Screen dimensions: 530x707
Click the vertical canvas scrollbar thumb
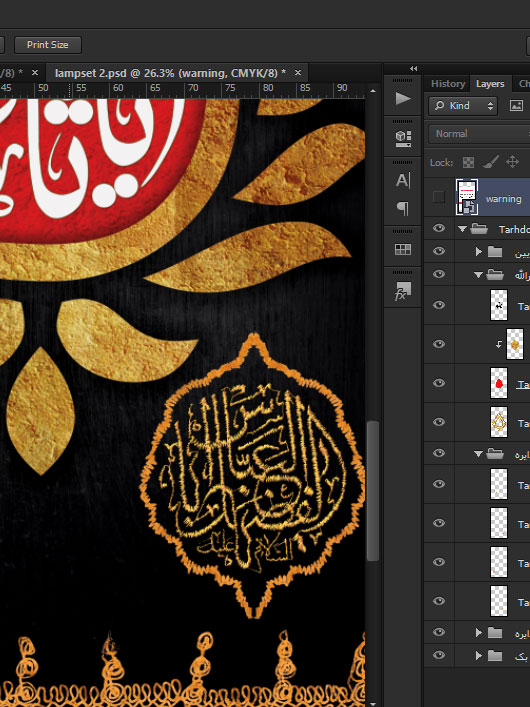point(373,491)
